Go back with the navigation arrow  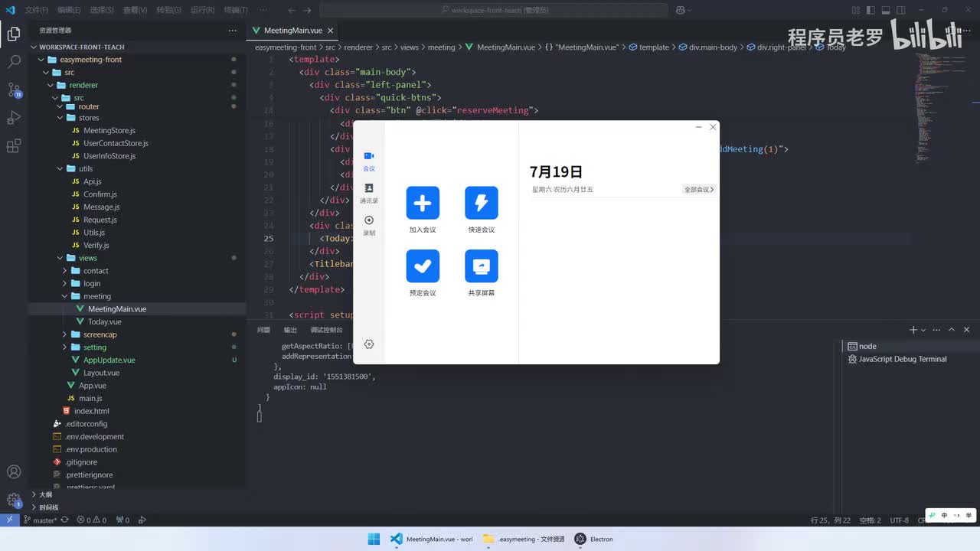pyautogui.click(x=292, y=10)
